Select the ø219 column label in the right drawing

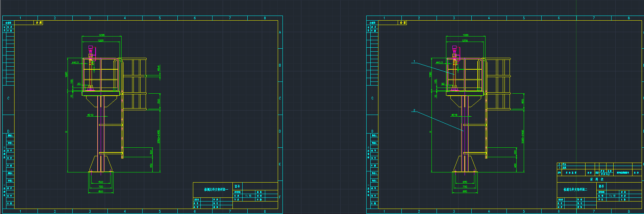coord(454,115)
